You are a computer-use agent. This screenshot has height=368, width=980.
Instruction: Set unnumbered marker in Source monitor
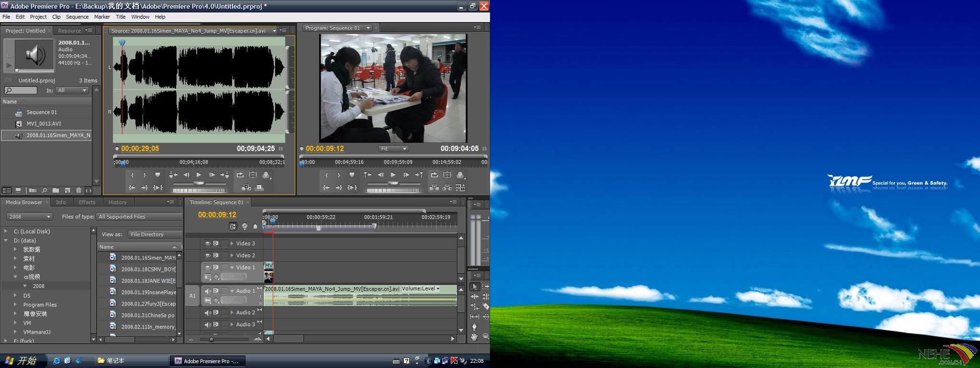[157, 175]
